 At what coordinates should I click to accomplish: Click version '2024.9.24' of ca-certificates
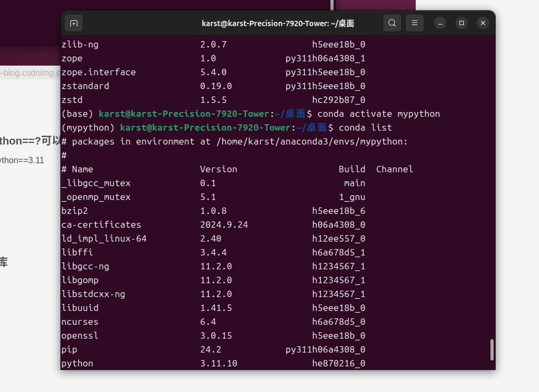(x=224, y=225)
